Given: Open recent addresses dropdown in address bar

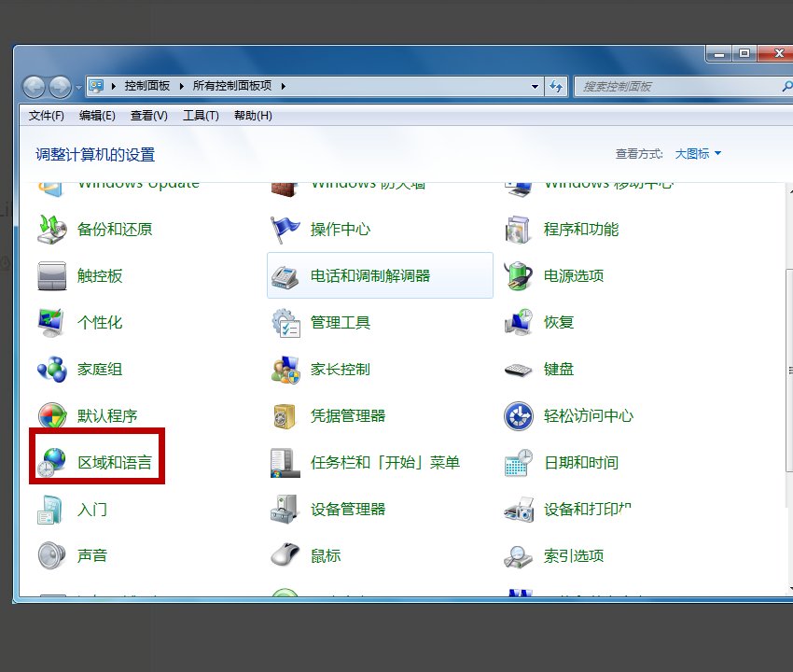Looking at the screenshot, I should click(x=535, y=86).
